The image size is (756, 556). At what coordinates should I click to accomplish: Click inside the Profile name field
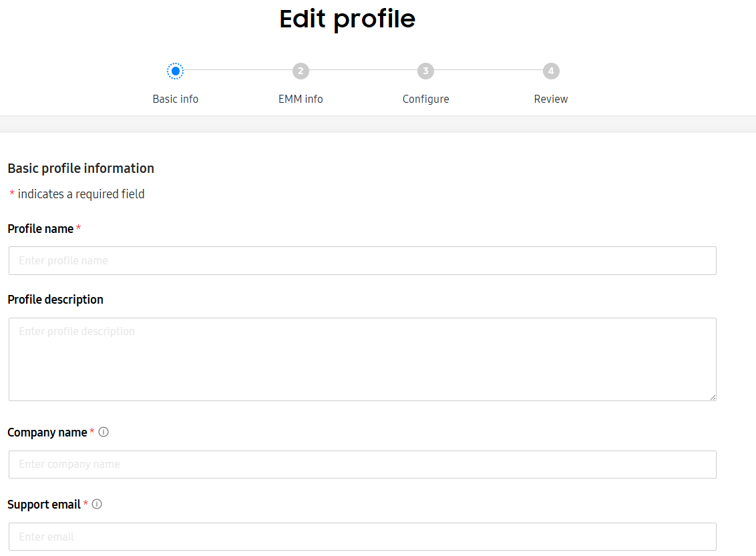(x=362, y=260)
